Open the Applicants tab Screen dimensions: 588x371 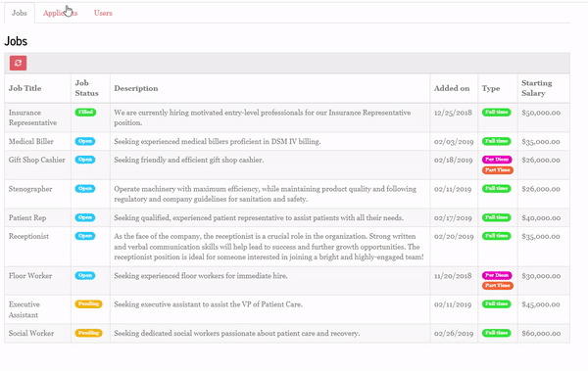click(x=60, y=13)
